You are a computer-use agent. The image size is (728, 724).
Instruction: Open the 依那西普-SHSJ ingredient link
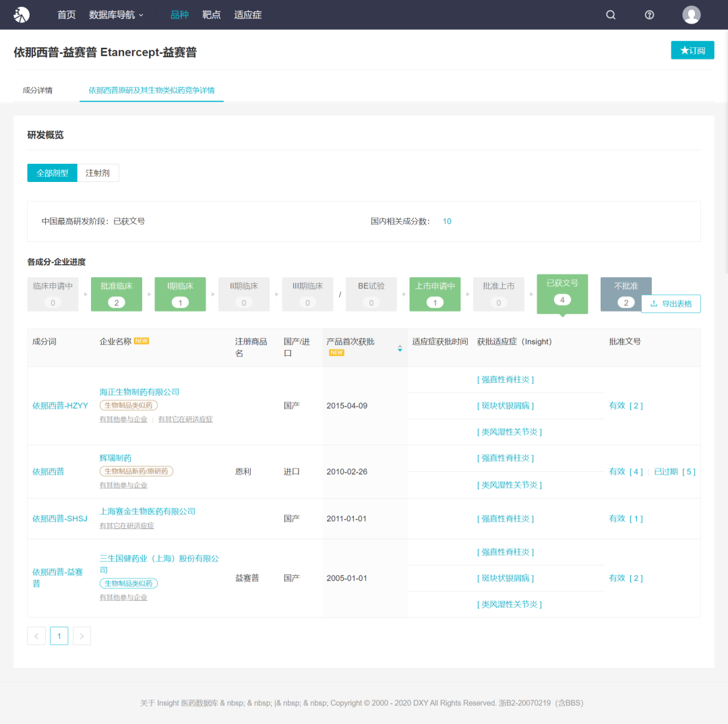(x=59, y=518)
